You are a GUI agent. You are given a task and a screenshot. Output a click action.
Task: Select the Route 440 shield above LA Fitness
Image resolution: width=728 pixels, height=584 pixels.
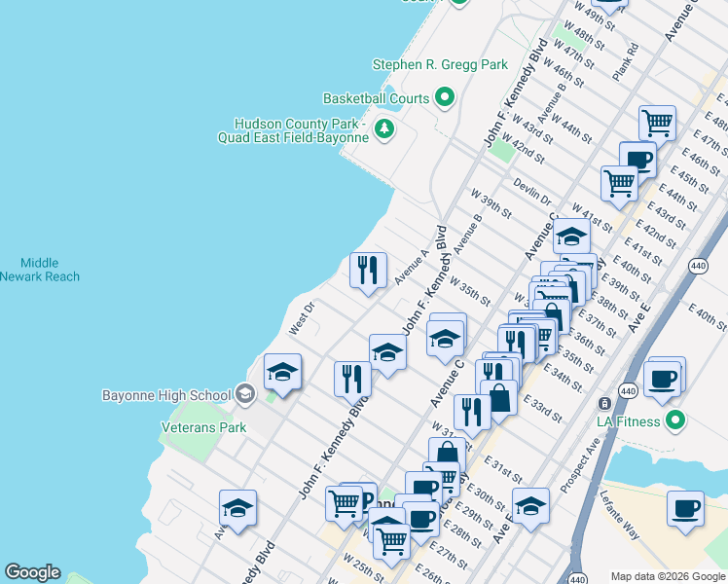(x=628, y=391)
